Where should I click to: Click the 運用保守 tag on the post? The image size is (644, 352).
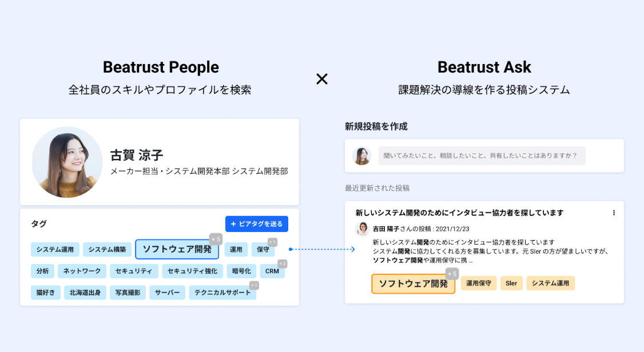coord(479,283)
